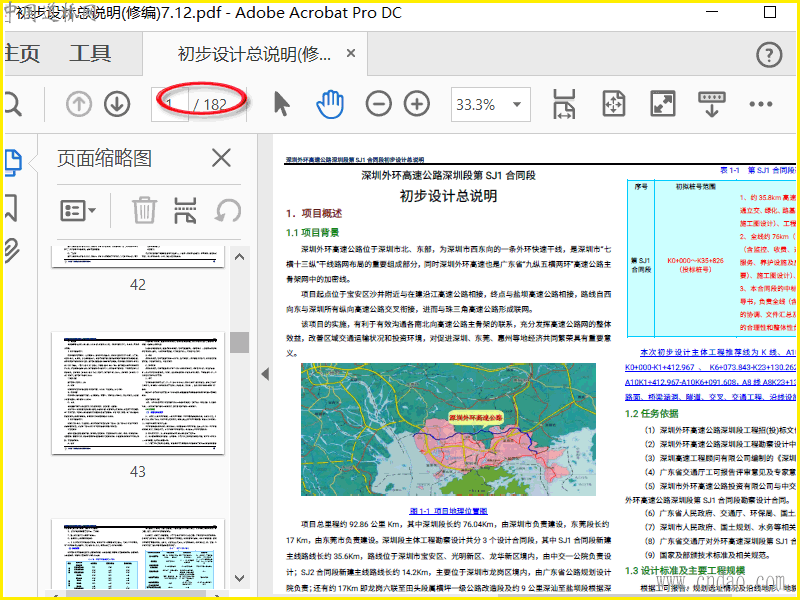Enter full screen mode
Viewport: 800px width, 600px height.
[x=663, y=104]
